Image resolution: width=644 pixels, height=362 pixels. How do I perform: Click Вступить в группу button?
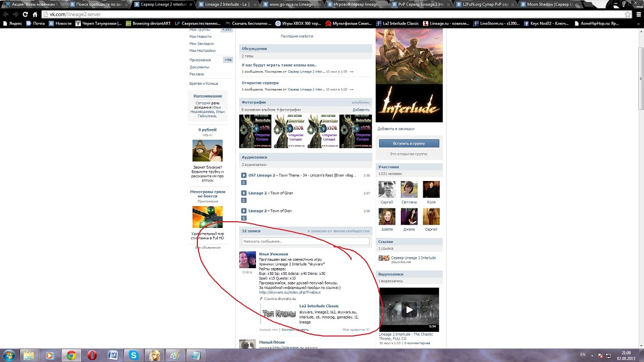(409, 143)
